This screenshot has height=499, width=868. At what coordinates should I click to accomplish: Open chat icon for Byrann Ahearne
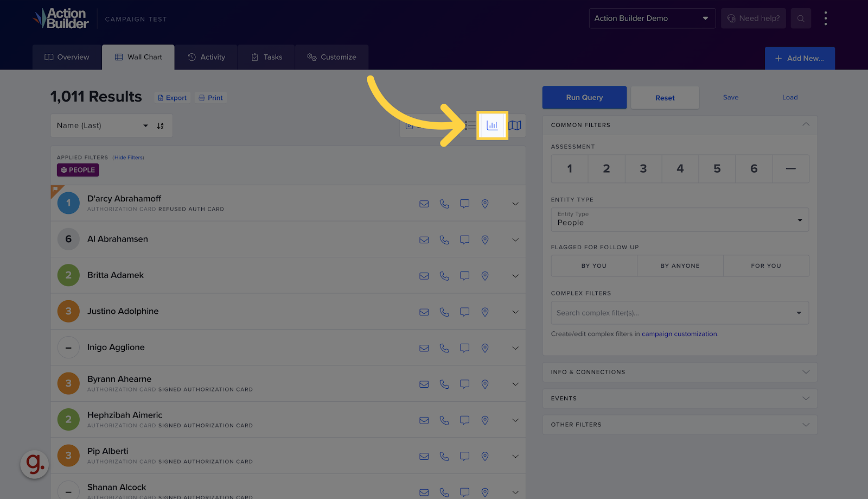(x=464, y=384)
